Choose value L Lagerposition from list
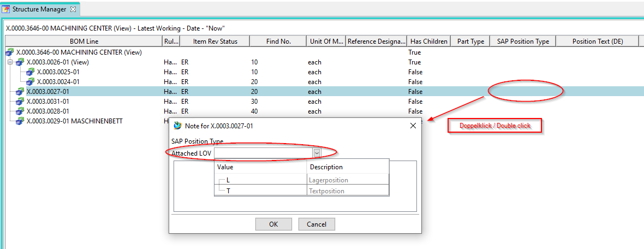This screenshot has width=644, height=249. pos(229,180)
